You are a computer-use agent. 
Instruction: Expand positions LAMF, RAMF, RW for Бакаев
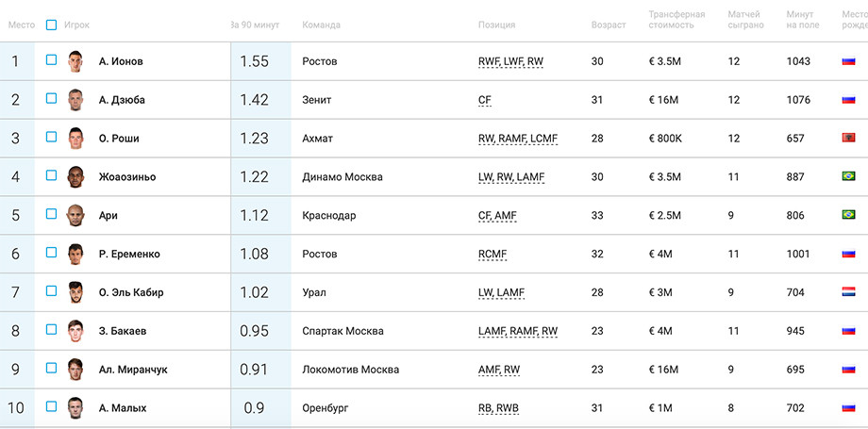pyautogui.click(x=518, y=332)
